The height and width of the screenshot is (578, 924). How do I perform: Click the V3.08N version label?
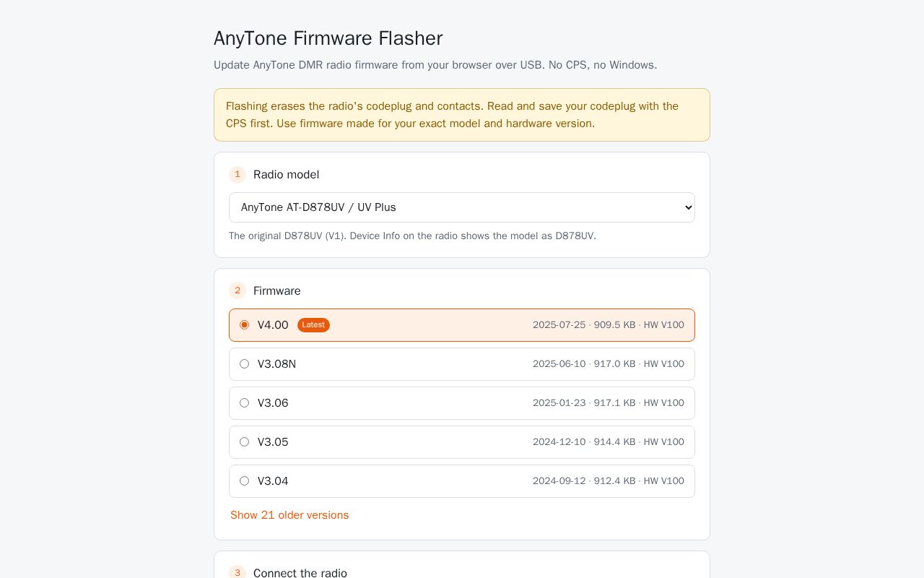point(276,364)
